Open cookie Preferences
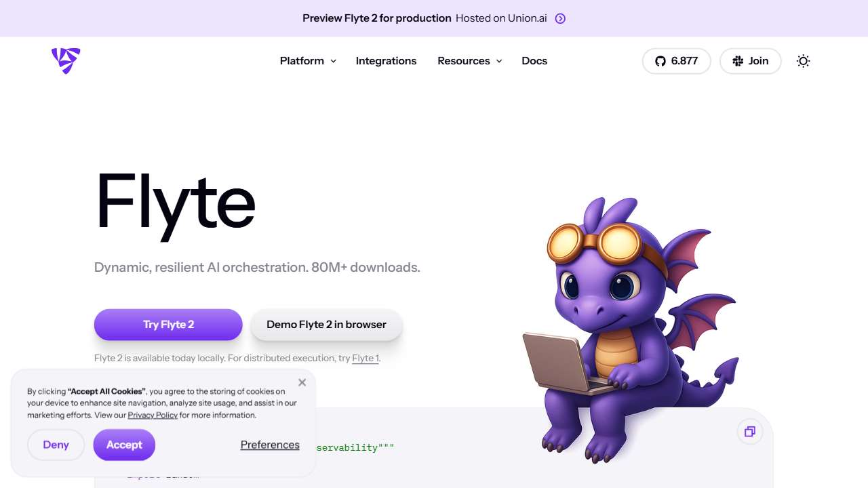 tap(270, 445)
